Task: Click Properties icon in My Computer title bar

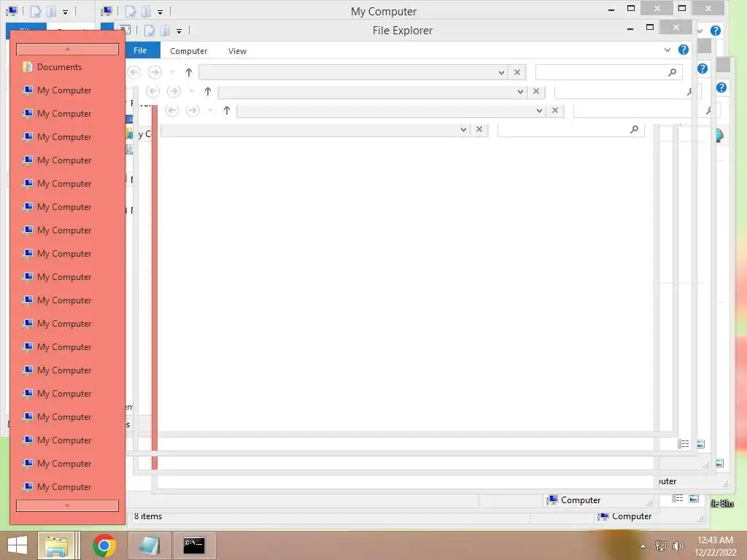Action: tap(130, 12)
